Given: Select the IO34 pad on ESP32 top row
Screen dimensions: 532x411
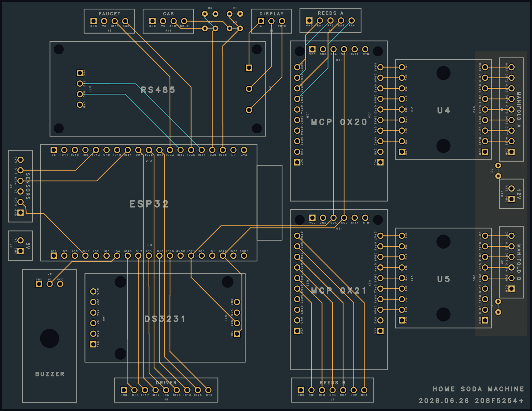Looking at the screenshot, I should pyautogui.click(x=201, y=150).
